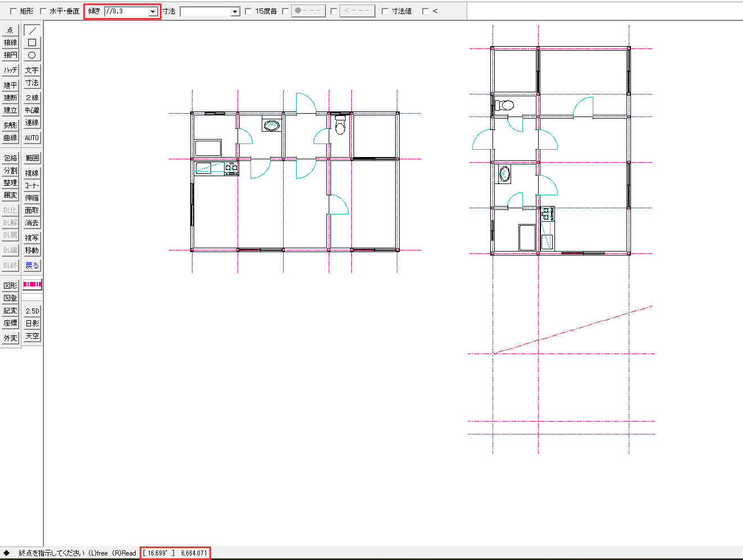Check the box beside the ●--- button
743x560 pixels.
pos(285,11)
